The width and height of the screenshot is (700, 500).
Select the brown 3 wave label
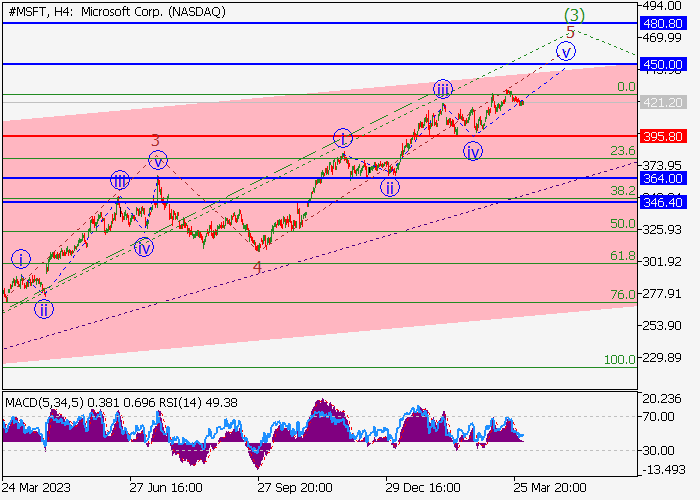[155, 141]
